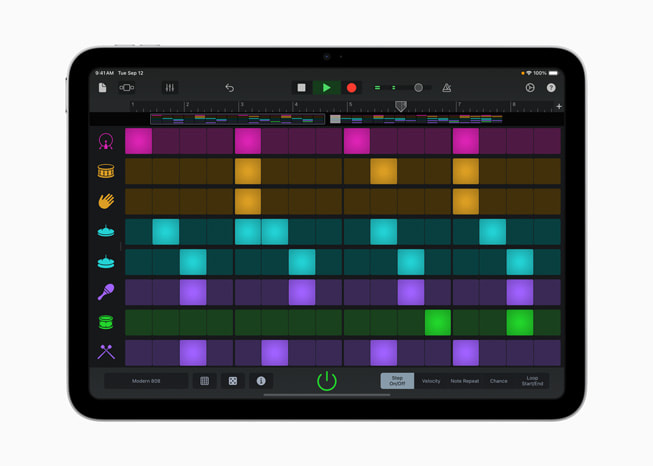653x466 pixels.
Task: Select the orange snare drum row icon
Action: 106,171
